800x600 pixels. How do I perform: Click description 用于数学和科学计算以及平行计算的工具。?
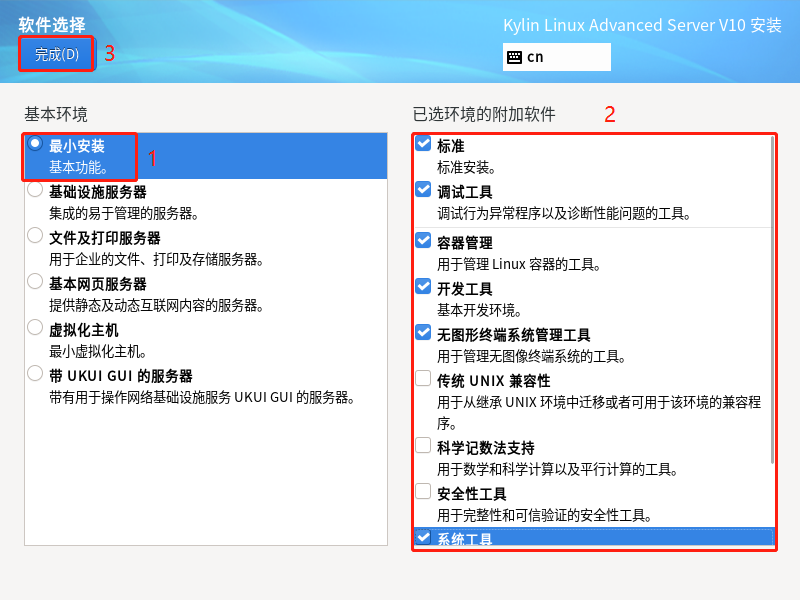[557, 469]
